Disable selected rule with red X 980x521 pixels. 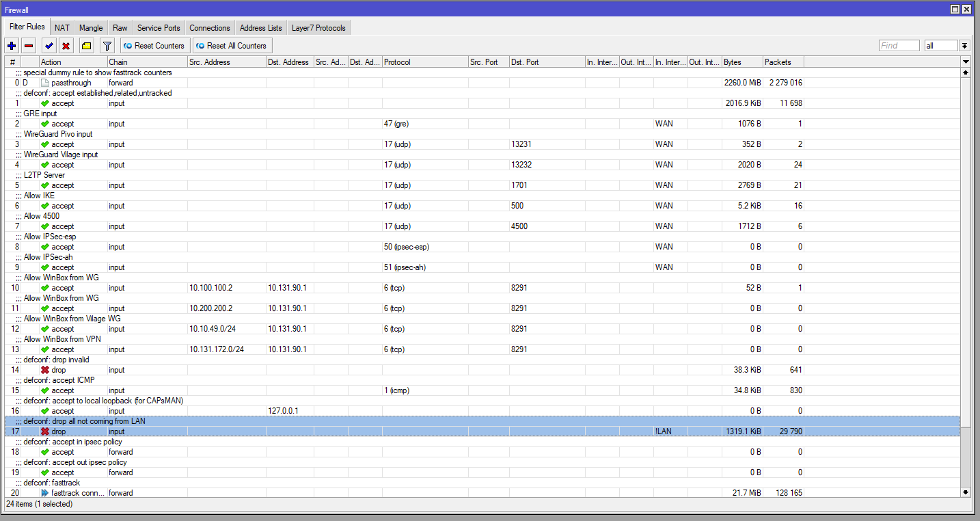click(66, 46)
